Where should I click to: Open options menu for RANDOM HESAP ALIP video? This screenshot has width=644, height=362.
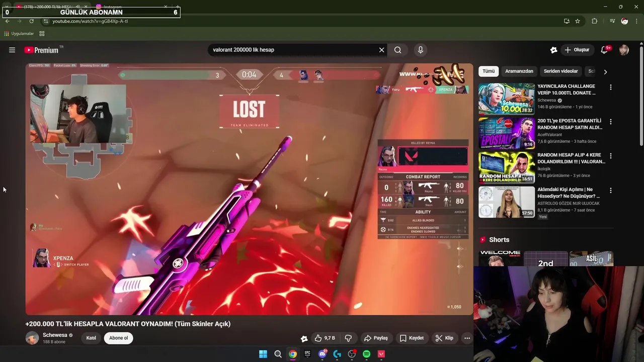(611, 156)
